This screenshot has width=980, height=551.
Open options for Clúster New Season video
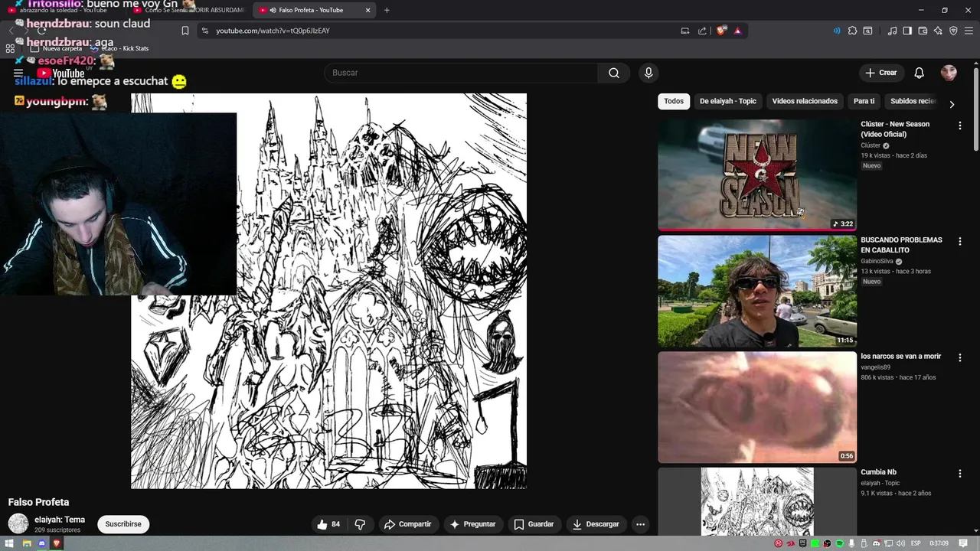(959, 126)
